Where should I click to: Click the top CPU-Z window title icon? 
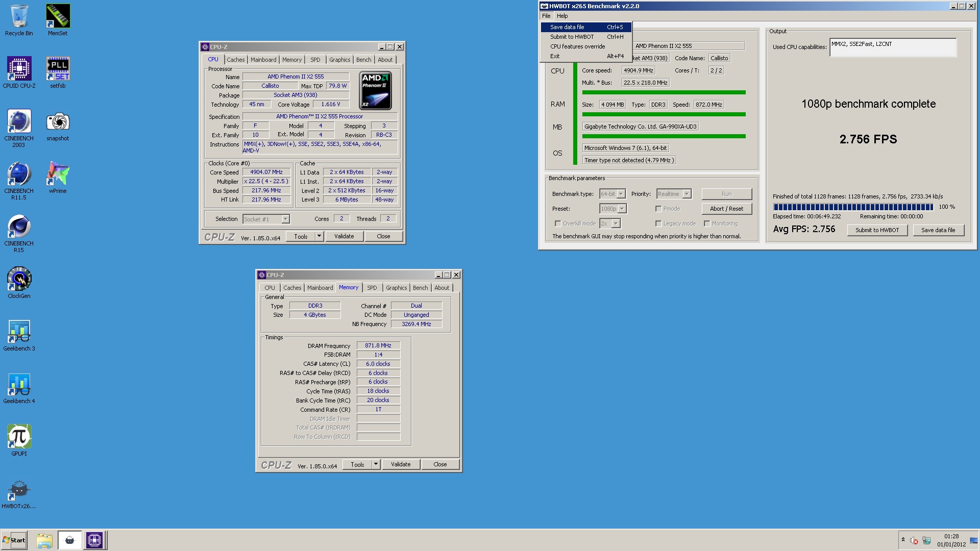click(x=205, y=47)
